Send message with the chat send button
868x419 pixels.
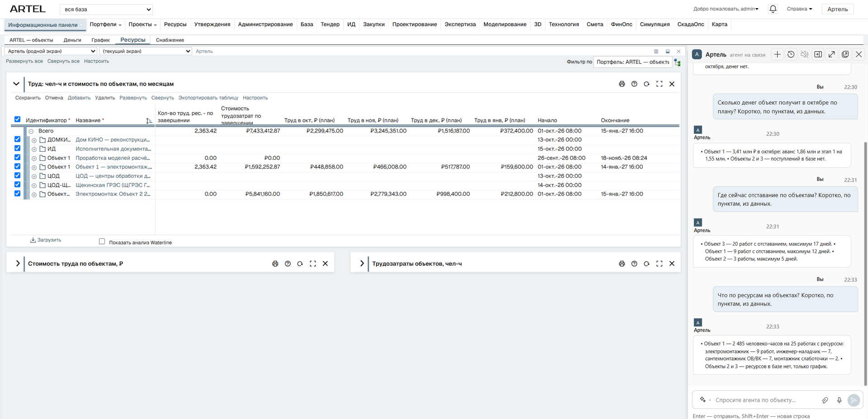pos(853,400)
